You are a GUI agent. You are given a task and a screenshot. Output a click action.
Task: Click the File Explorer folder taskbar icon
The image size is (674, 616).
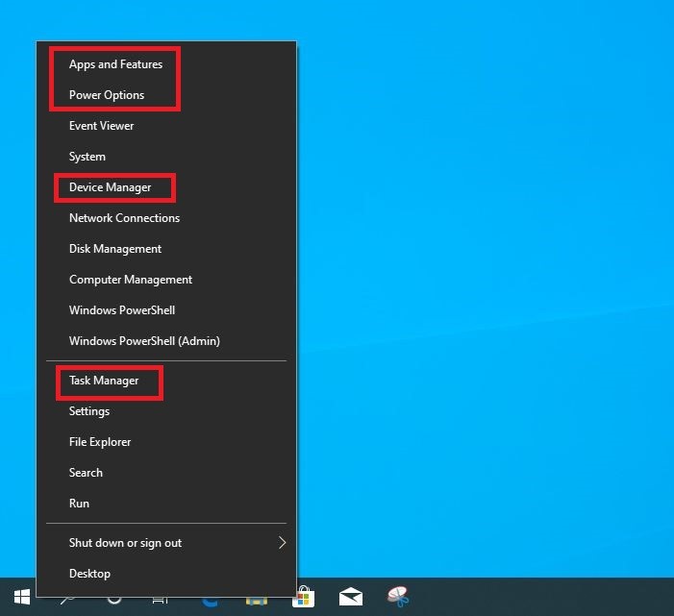pyautogui.click(x=257, y=600)
